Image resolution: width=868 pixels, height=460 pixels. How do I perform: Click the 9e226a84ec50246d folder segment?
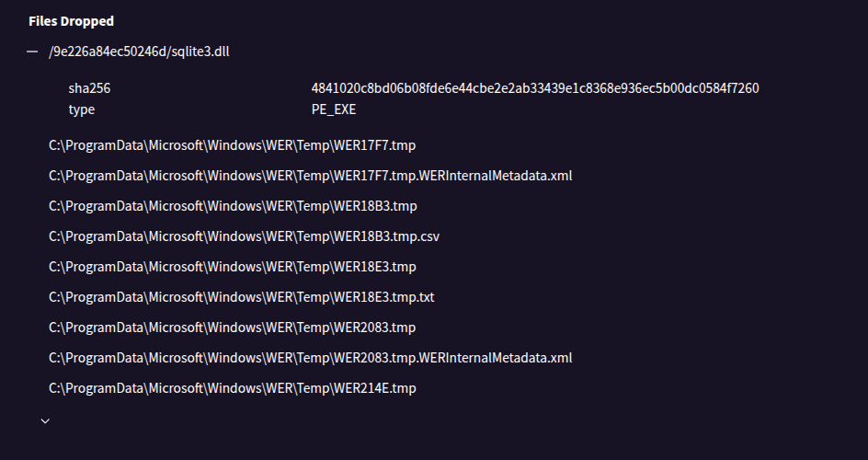[x=108, y=52]
